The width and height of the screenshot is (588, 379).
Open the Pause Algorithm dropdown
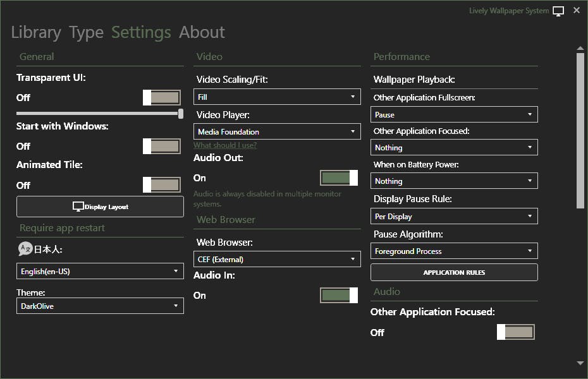pos(454,251)
